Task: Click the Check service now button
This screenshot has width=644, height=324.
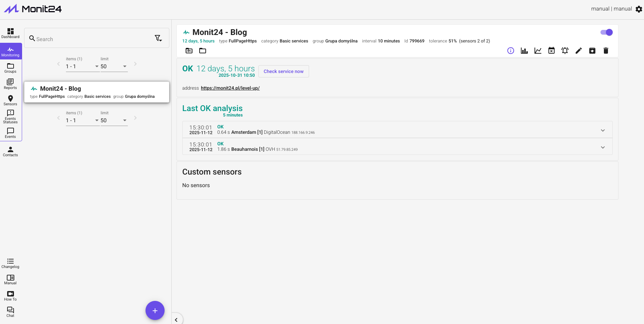Action: point(283,71)
